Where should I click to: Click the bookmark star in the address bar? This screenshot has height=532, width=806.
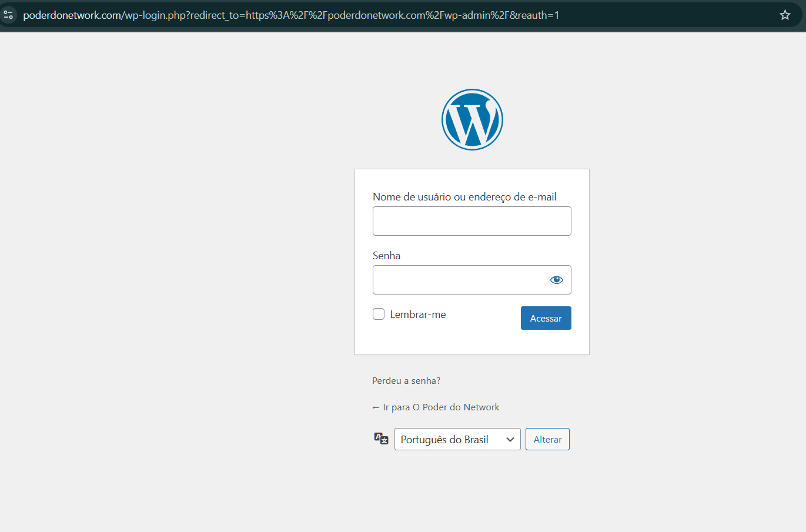coord(785,15)
